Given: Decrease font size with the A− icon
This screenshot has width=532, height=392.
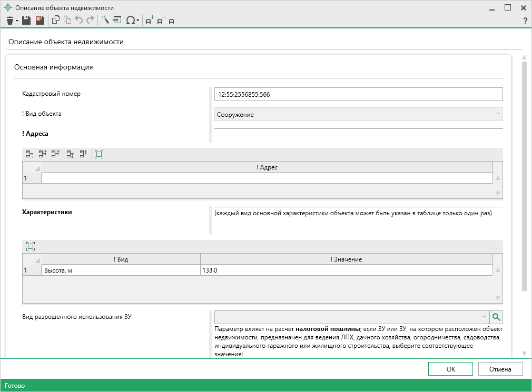Looking at the screenshot, I should point(161,21).
